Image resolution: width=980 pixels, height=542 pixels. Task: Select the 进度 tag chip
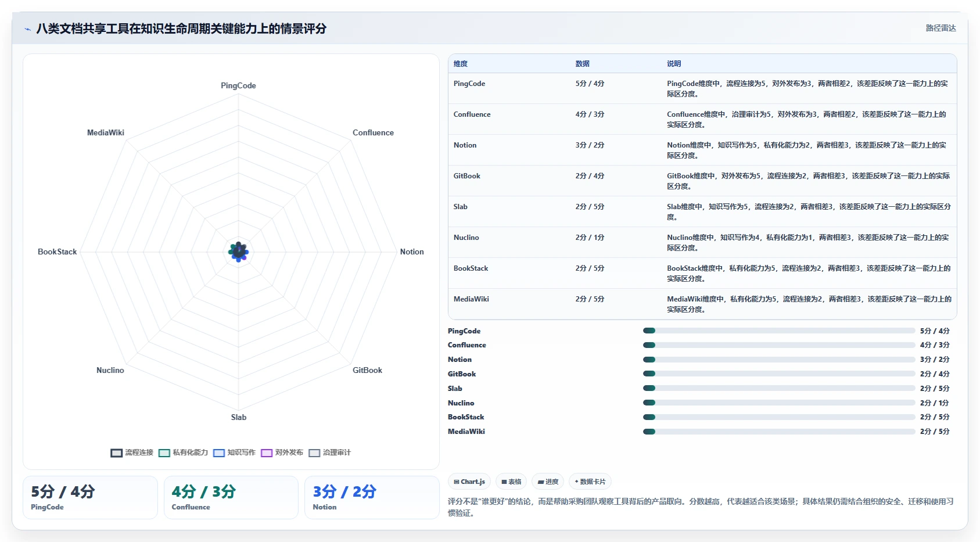548,482
